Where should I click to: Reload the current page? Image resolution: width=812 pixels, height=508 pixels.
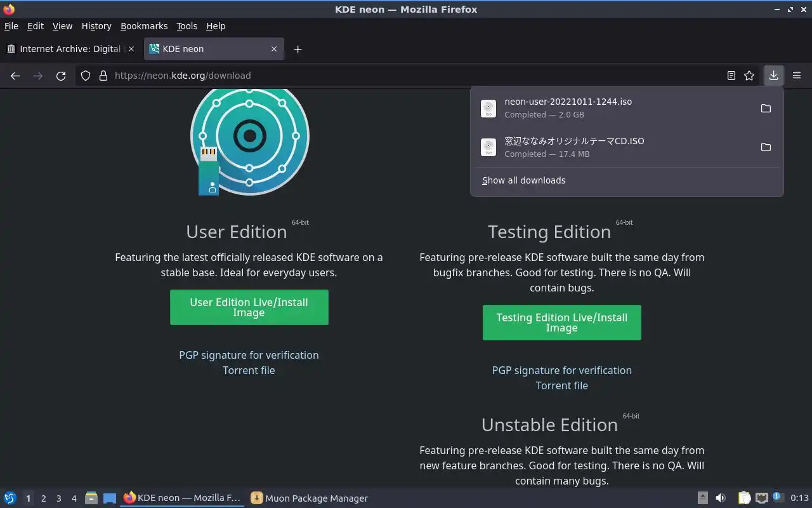coord(61,76)
